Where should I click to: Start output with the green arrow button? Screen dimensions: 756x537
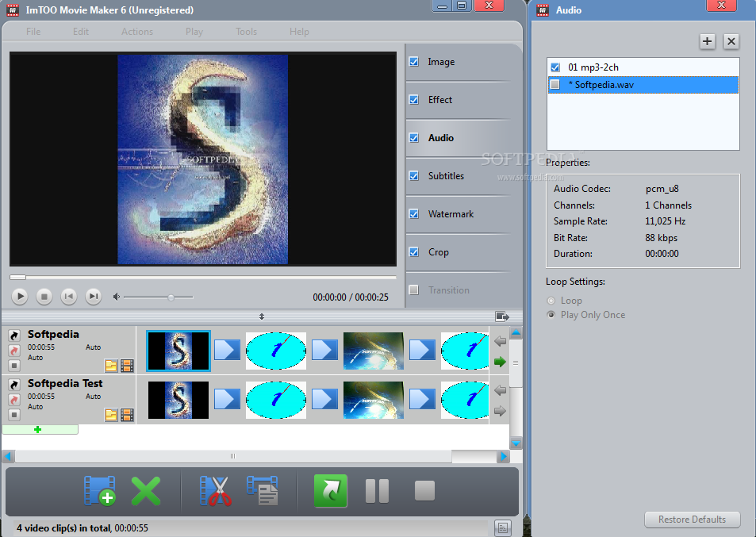click(331, 491)
